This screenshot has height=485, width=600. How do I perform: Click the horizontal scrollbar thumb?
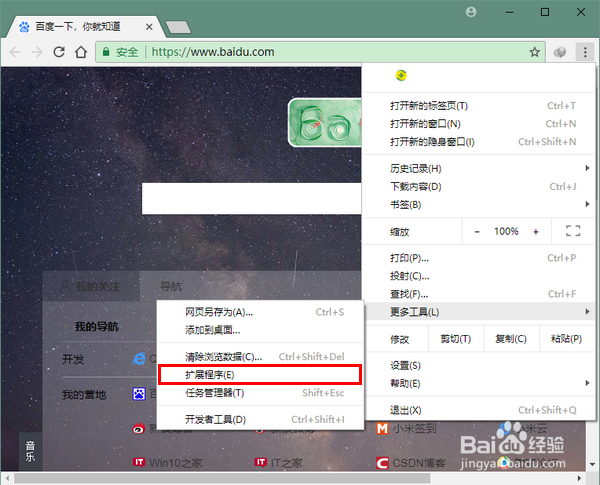pyautogui.click(x=222, y=478)
